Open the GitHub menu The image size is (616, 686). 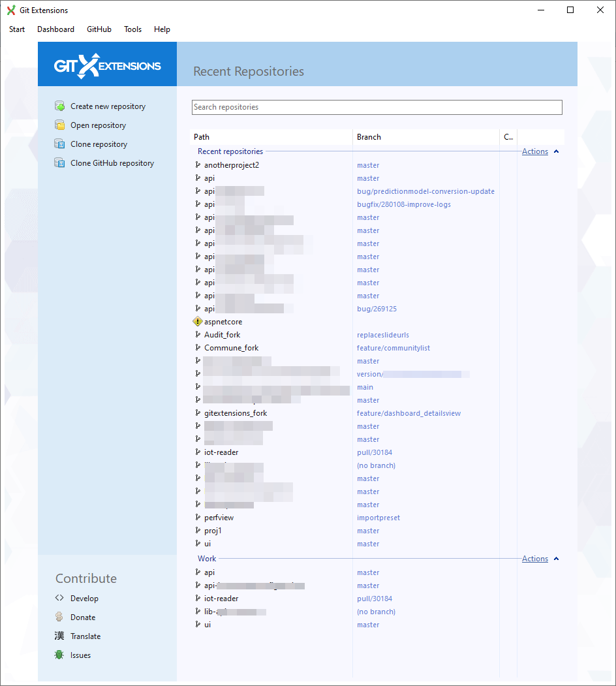point(99,29)
